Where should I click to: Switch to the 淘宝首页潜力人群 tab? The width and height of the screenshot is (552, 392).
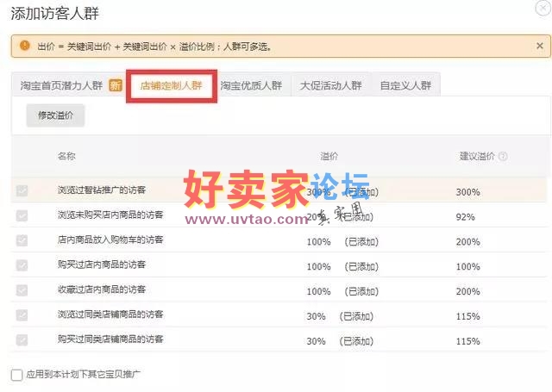coord(61,85)
